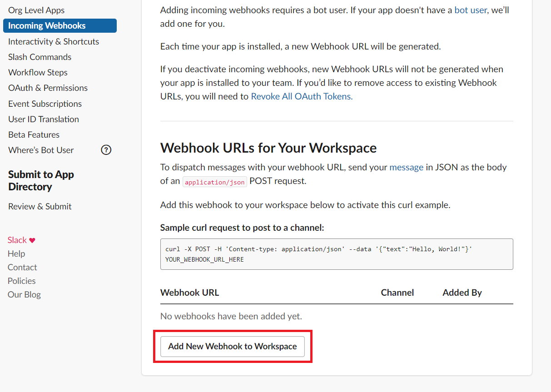Click the help question mark beside Where's Bot User
The image size is (551, 392).
point(106,149)
